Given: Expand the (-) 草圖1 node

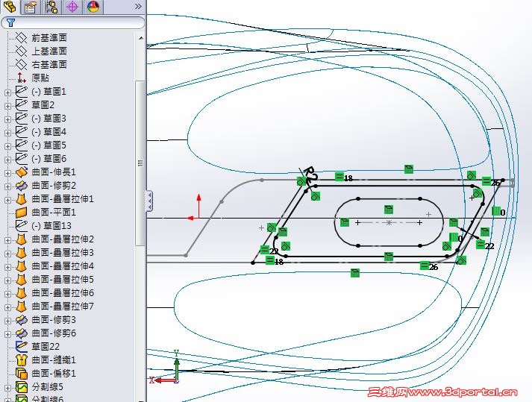Looking at the screenshot, I should click(x=7, y=92).
